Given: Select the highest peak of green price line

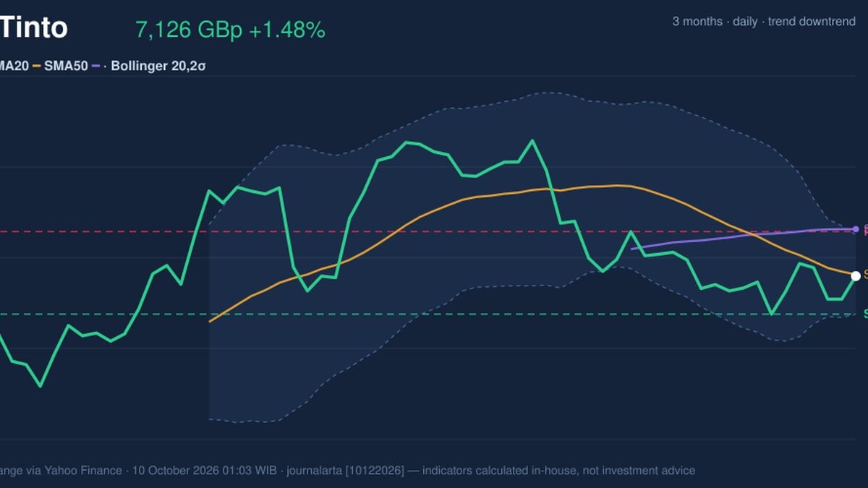Looking at the screenshot, I should (x=533, y=140).
